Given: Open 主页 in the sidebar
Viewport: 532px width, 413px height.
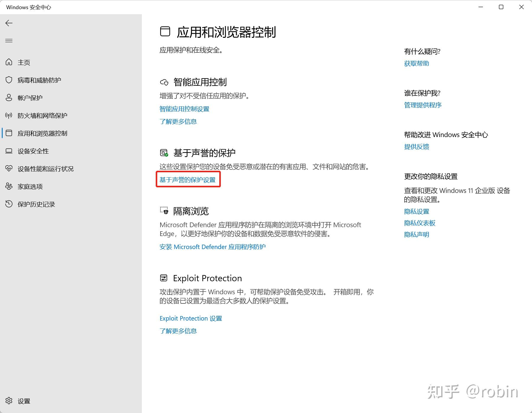Looking at the screenshot, I should click(x=24, y=62).
